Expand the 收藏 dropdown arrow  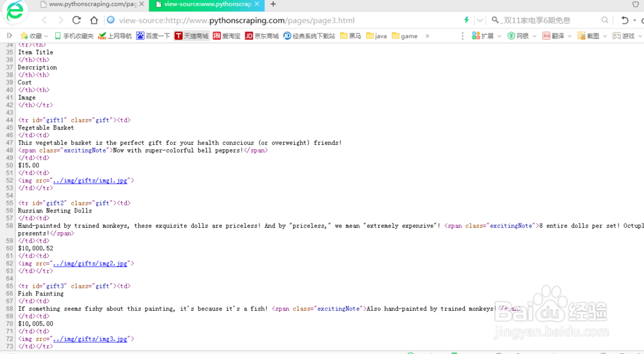click(46, 36)
